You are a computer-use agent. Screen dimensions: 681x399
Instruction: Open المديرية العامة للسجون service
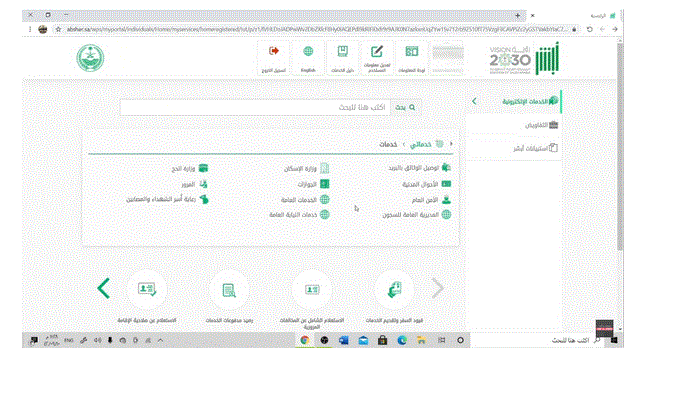(x=417, y=214)
